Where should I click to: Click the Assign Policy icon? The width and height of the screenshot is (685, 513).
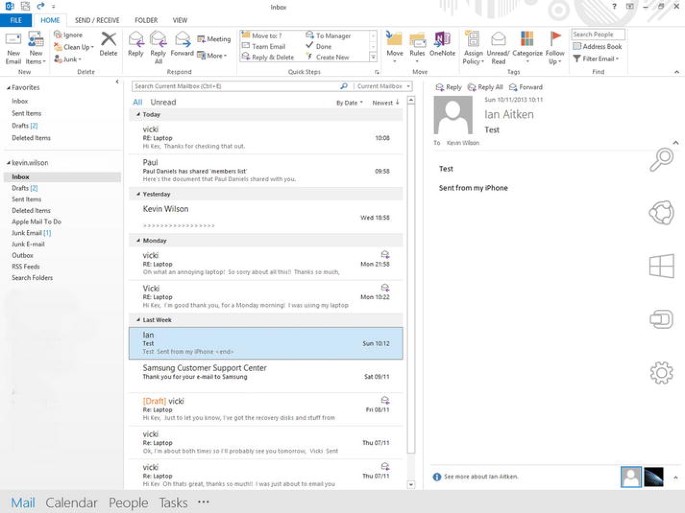(473, 39)
